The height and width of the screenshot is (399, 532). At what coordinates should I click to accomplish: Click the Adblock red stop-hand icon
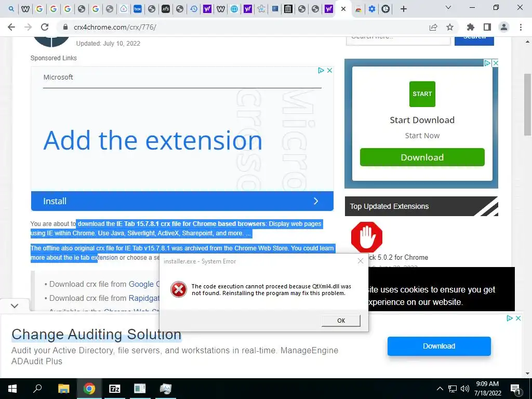[x=367, y=237]
